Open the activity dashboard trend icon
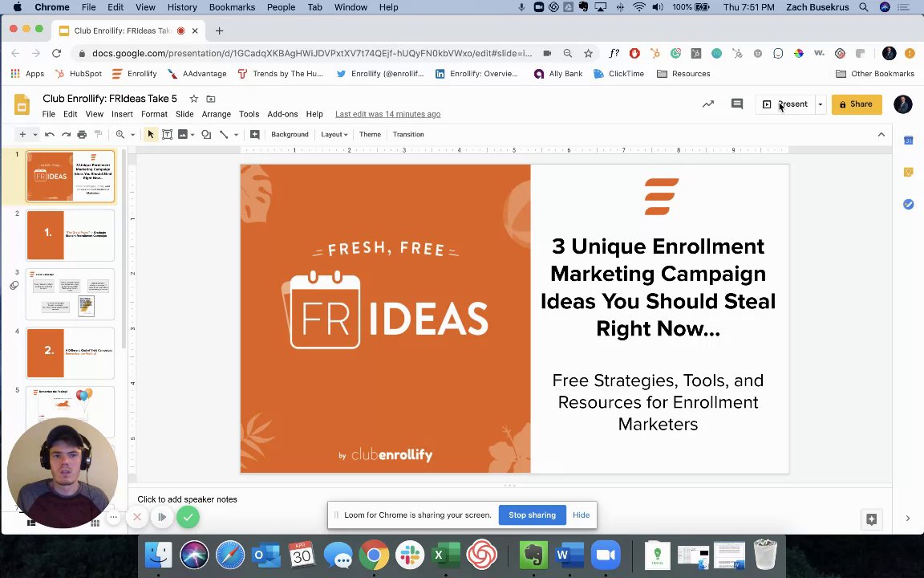 (707, 104)
